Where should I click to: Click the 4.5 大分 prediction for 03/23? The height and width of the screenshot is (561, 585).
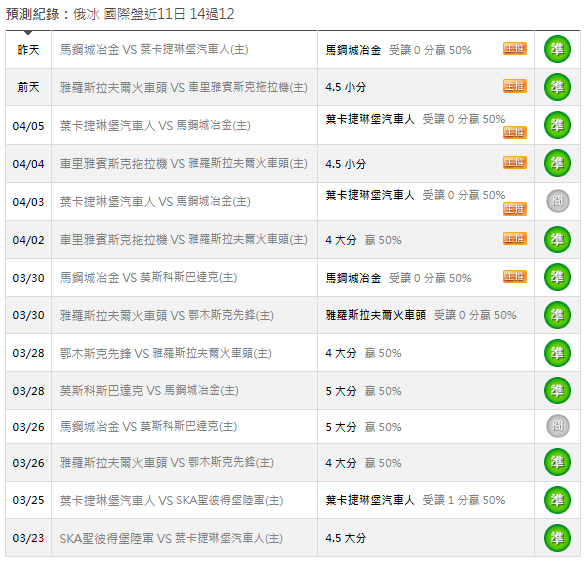click(345, 538)
